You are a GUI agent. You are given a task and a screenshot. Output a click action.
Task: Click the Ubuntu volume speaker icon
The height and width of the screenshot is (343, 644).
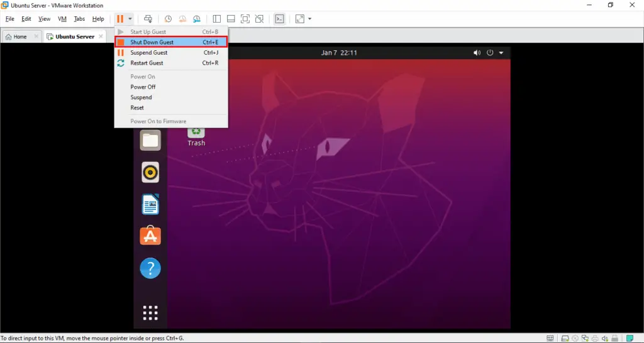(477, 53)
